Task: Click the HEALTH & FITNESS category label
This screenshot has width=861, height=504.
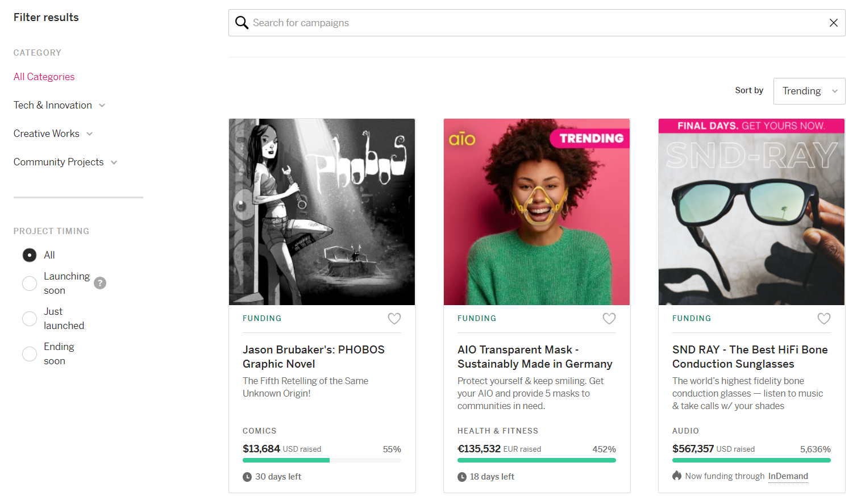Action: 498,431
